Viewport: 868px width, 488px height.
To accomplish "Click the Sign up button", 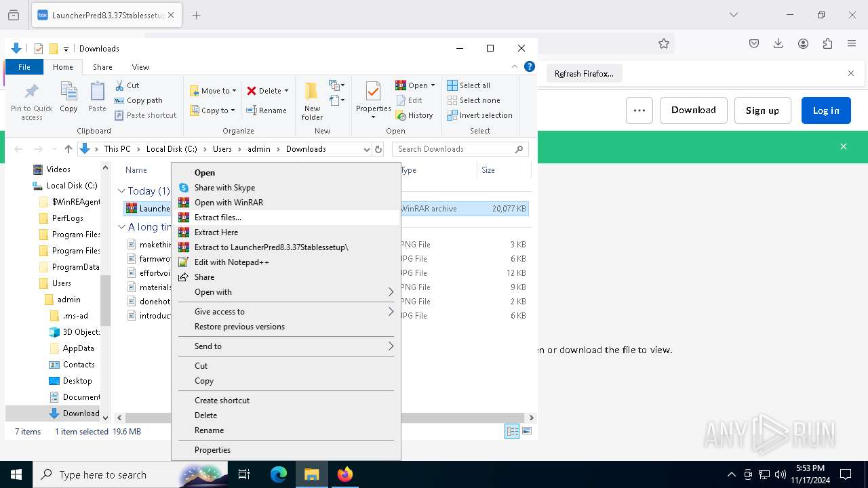I will tap(762, 110).
